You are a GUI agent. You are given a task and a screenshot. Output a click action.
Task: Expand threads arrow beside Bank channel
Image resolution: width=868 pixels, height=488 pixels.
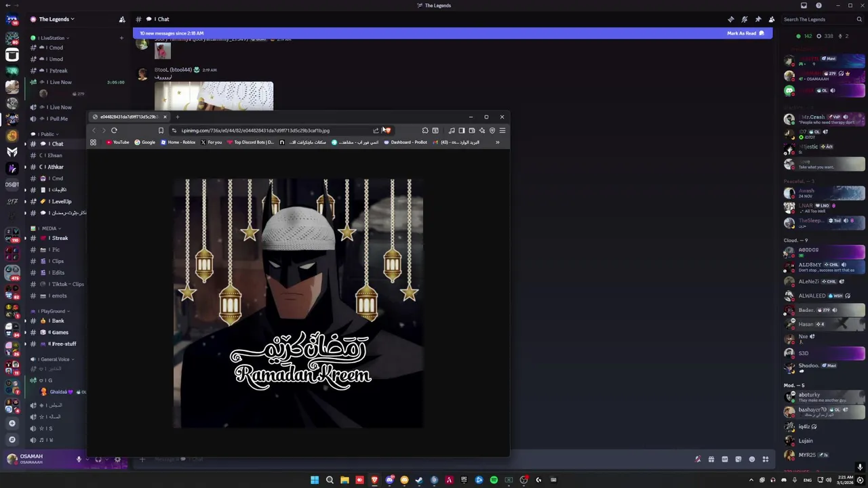pos(25,321)
